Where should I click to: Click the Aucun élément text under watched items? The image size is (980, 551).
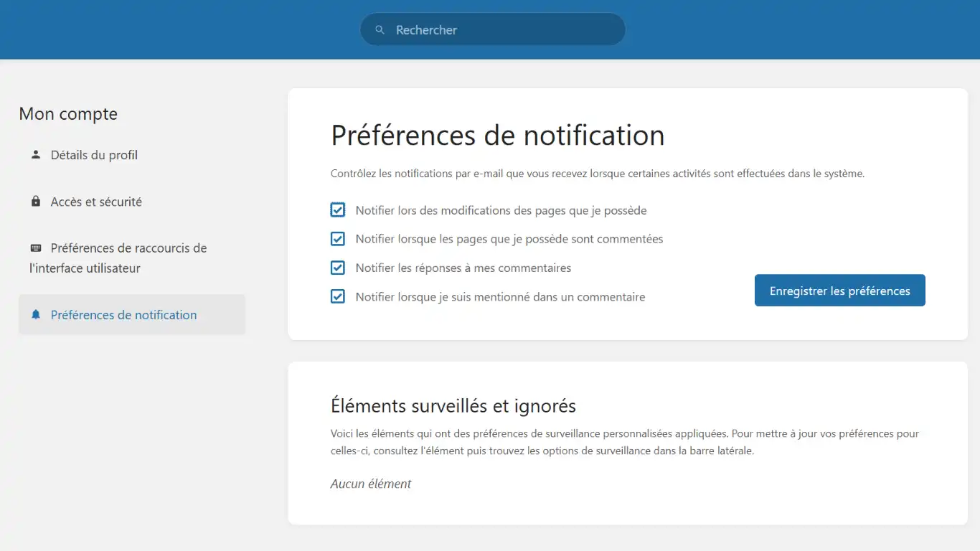click(x=370, y=484)
